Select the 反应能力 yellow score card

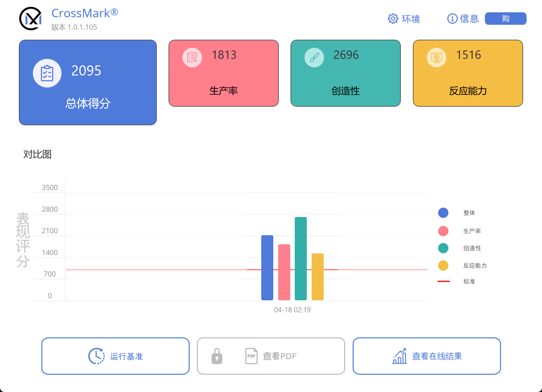coord(468,73)
